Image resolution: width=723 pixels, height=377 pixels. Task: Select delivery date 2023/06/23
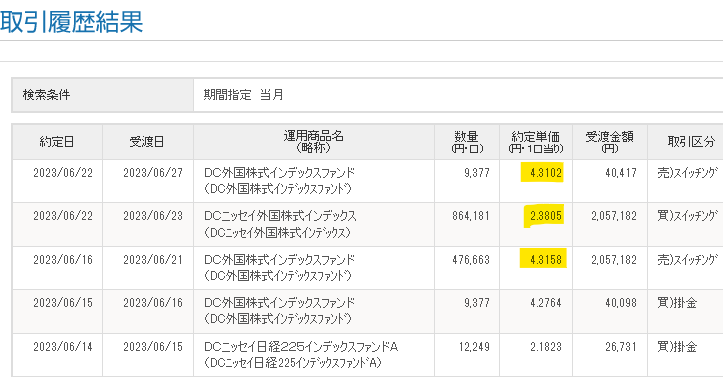tap(153, 216)
